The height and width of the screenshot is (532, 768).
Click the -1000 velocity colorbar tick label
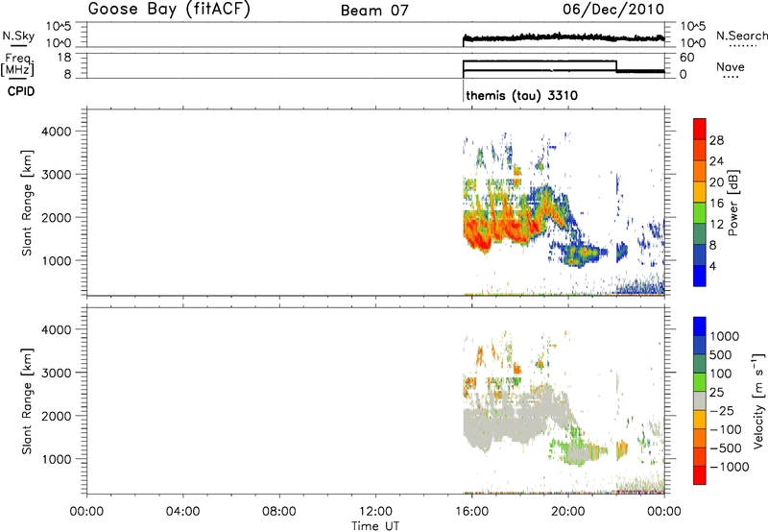(730, 467)
